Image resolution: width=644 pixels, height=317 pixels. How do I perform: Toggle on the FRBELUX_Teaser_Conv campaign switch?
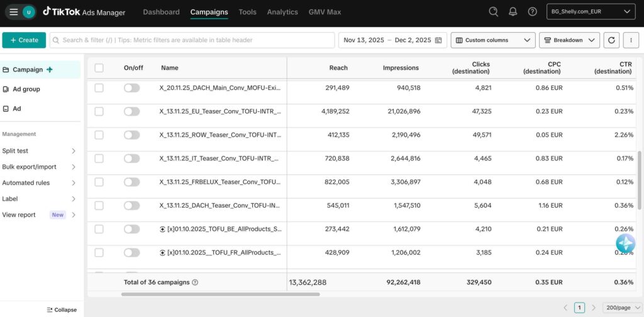132,182
